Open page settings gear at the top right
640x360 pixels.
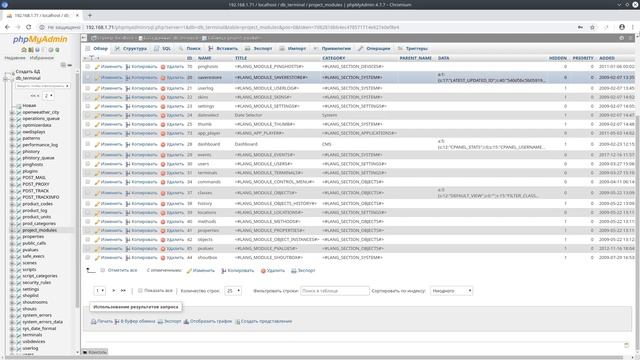pos(622,38)
